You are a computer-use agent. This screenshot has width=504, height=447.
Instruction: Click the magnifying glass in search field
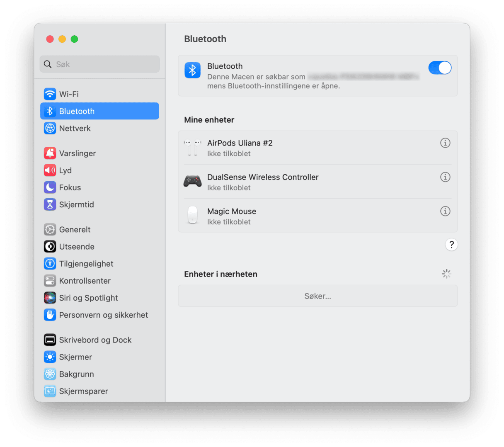pos(48,64)
